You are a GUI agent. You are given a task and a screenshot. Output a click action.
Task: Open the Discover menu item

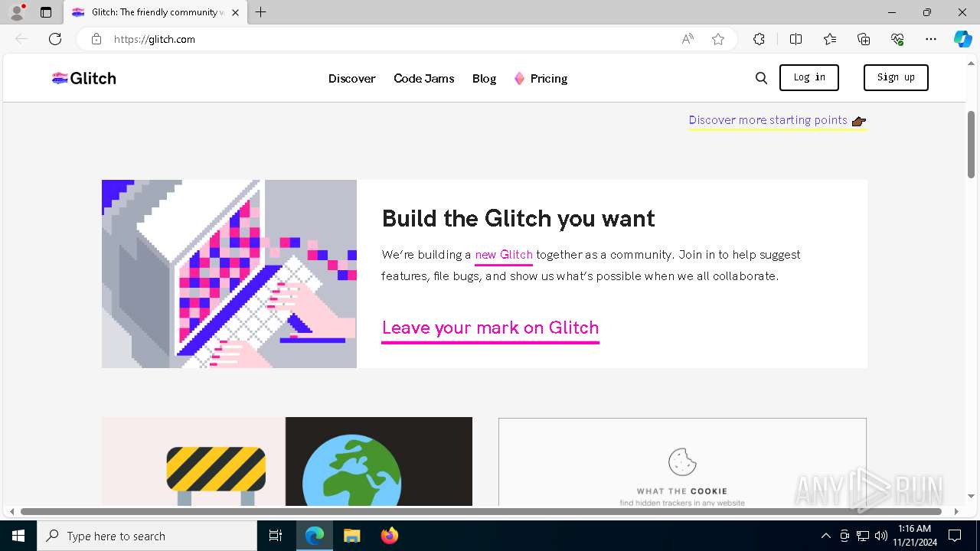tap(352, 78)
